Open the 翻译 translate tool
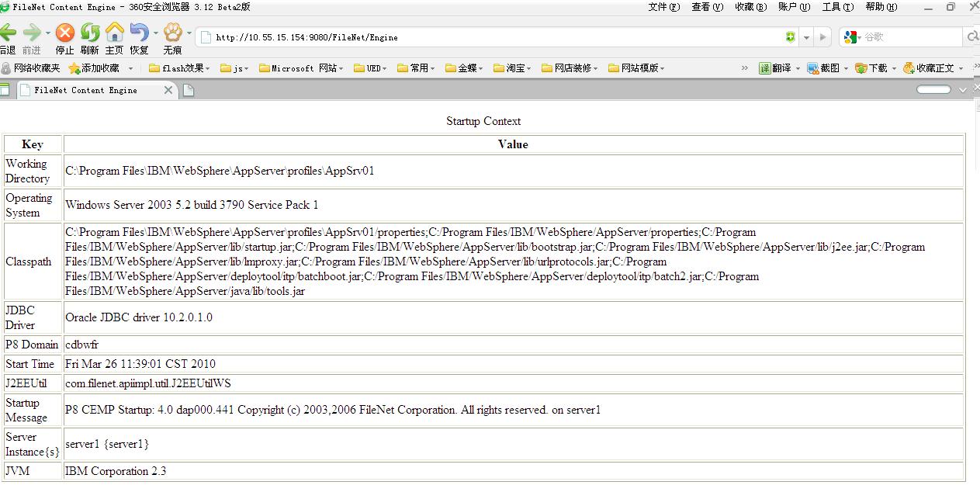980x499 pixels. coord(775,68)
